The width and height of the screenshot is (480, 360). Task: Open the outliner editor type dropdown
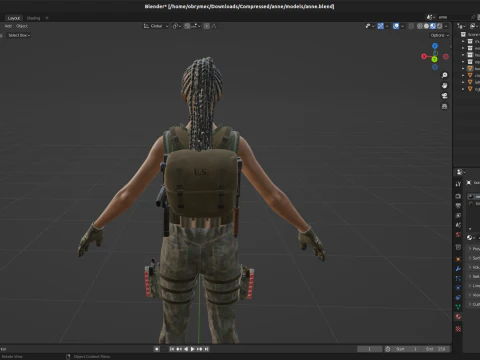click(x=461, y=26)
